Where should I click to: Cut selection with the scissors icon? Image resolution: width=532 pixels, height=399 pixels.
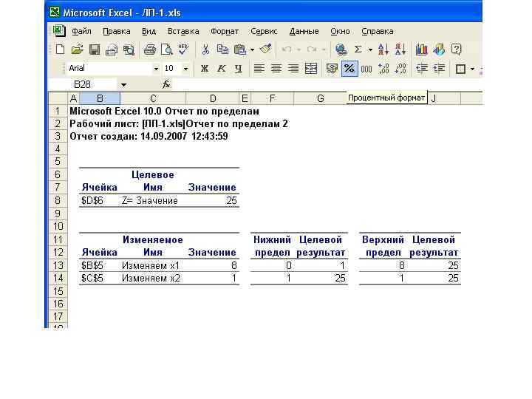coord(205,50)
